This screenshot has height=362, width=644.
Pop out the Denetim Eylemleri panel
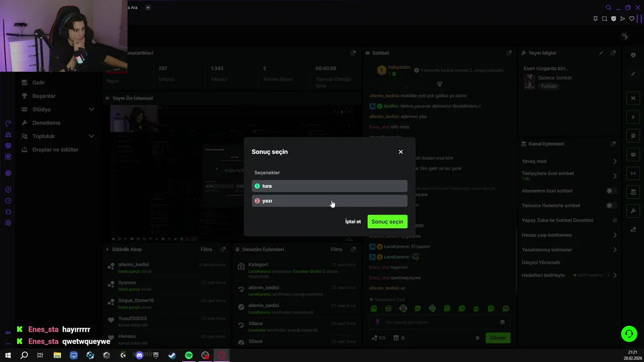click(x=353, y=249)
